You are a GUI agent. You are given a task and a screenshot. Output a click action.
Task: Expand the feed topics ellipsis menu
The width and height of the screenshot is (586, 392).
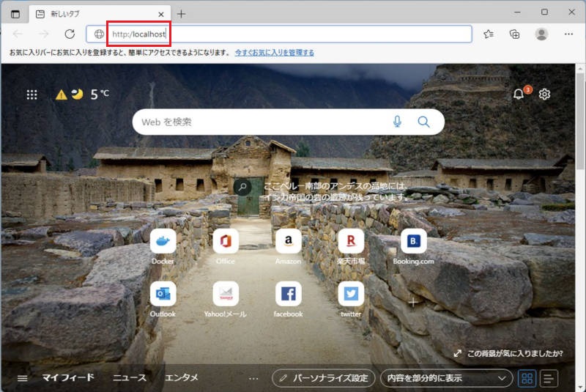(253, 378)
